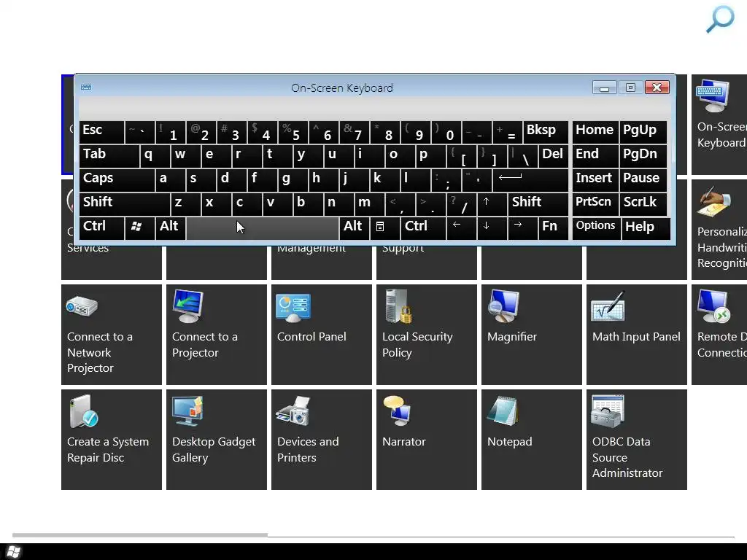
Task: Open the Local Security Policy tile
Action: click(426, 335)
